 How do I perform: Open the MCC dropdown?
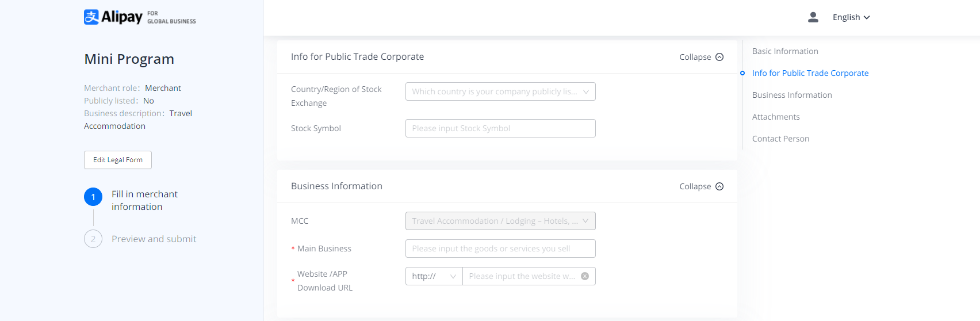(500, 221)
